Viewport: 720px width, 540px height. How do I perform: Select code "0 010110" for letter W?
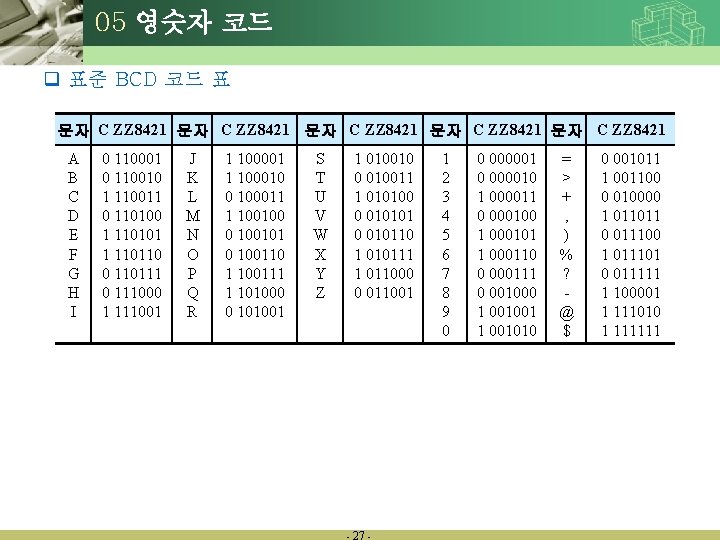pos(384,235)
